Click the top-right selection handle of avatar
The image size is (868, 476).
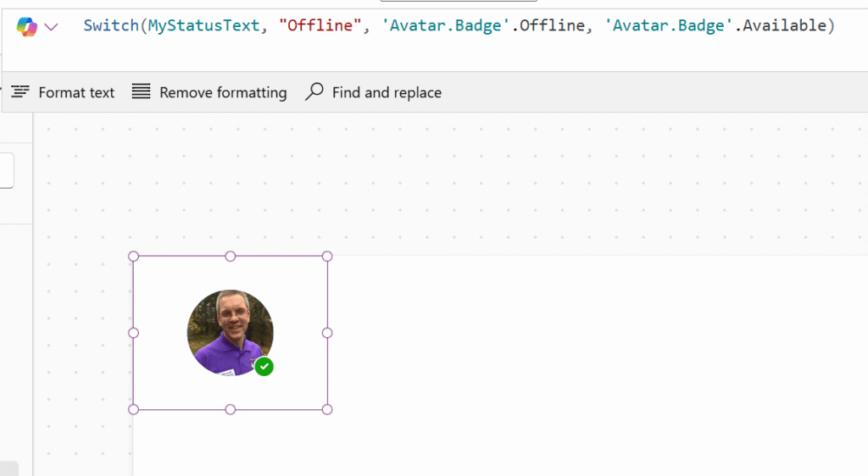pyautogui.click(x=327, y=257)
